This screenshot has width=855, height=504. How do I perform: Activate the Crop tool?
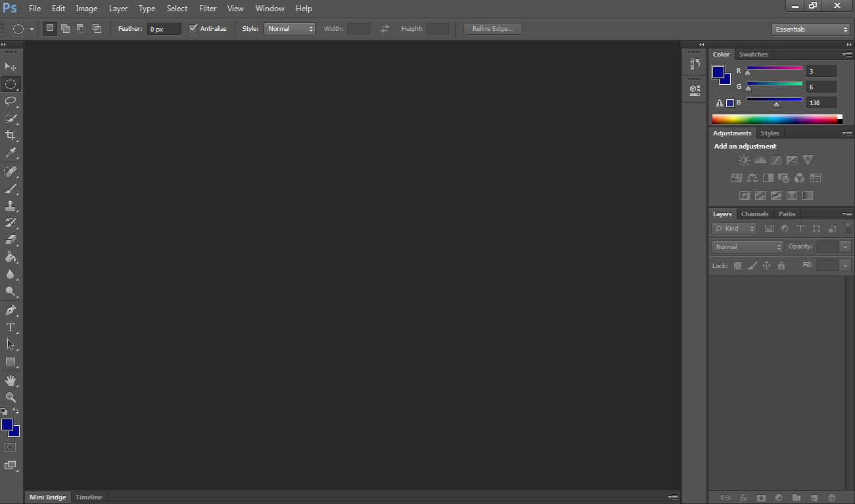point(11,135)
